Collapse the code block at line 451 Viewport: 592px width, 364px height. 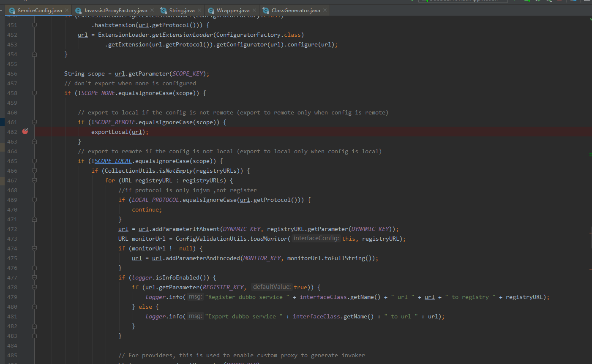click(x=34, y=25)
